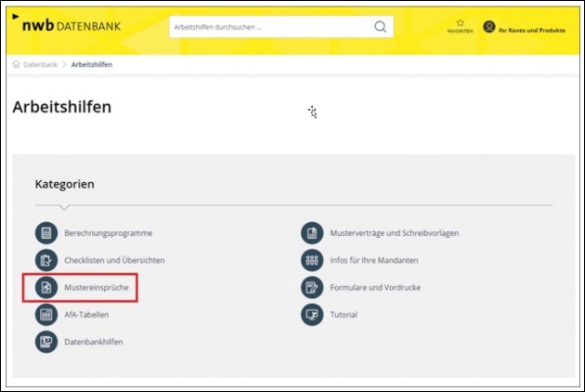The width and height of the screenshot is (585, 392).
Task: Click the Checklisten und Übersichten clipboard icon
Action: click(45, 260)
